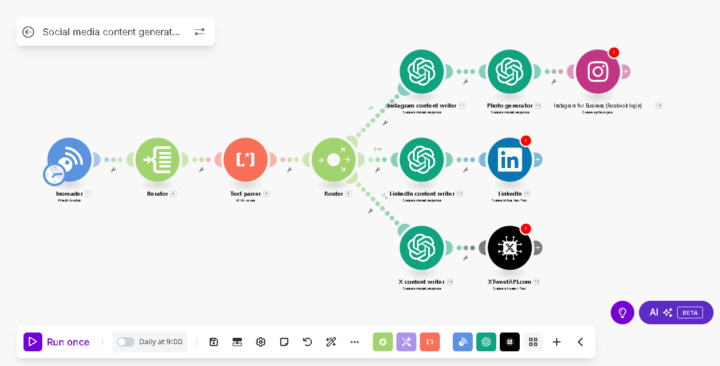Viewport: 720px width, 366px height.
Task: Open the three-dots More options menu
Action: pyautogui.click(x=354, y=342)
